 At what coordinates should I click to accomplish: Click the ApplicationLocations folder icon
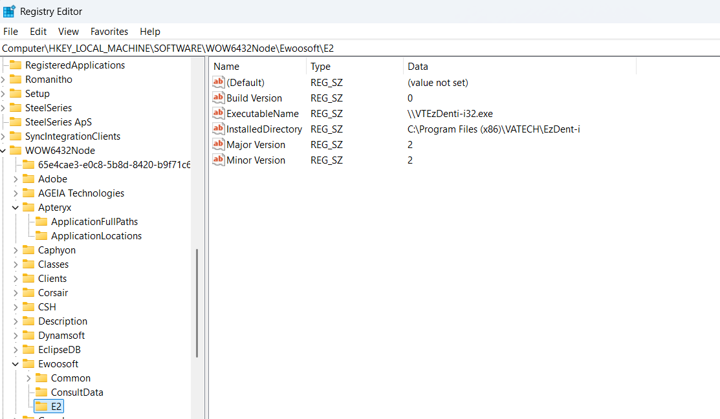pos(41,236)
